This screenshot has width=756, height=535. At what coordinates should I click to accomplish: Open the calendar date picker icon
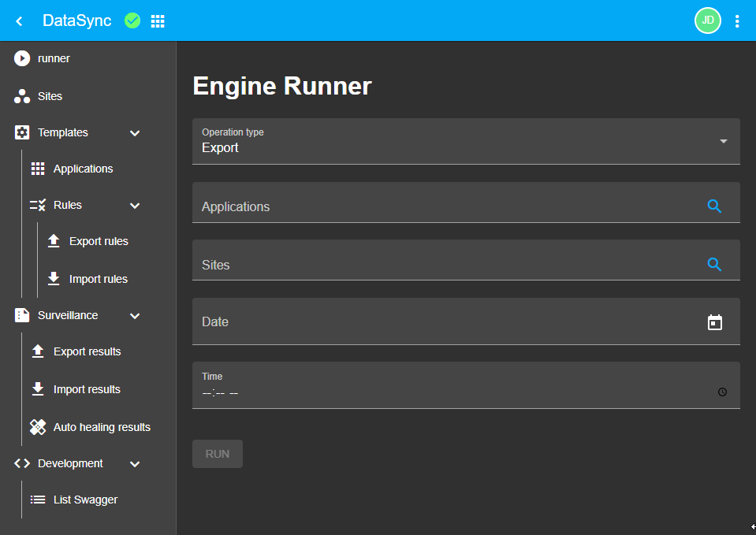714,322
